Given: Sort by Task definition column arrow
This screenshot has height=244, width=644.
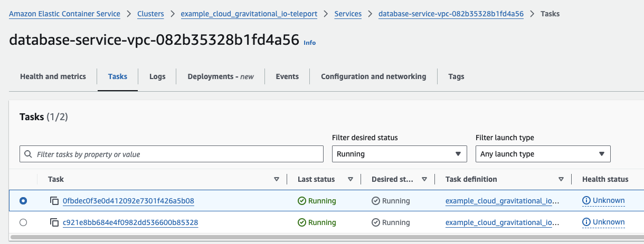Looking at the screenshot, I should [561, 179].
